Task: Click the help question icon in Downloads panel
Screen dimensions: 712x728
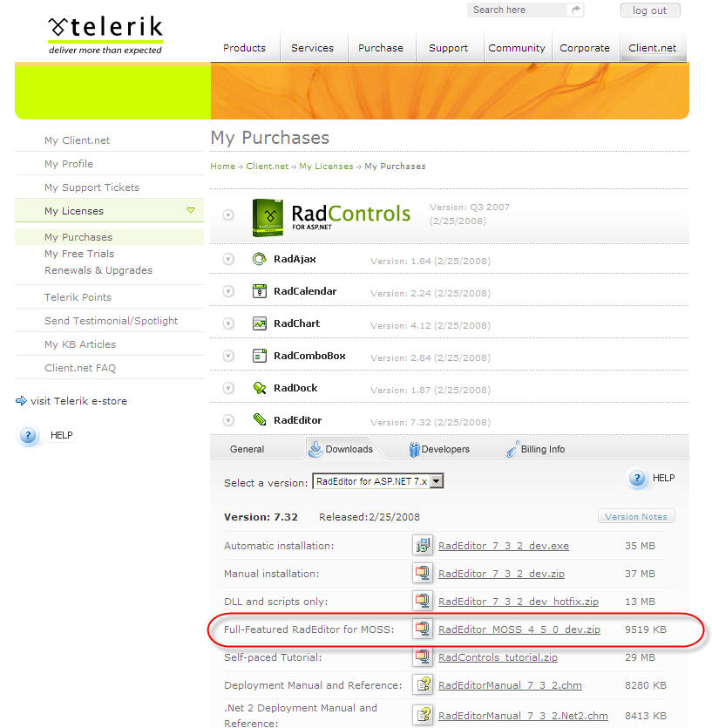Action: coord(637,478)
